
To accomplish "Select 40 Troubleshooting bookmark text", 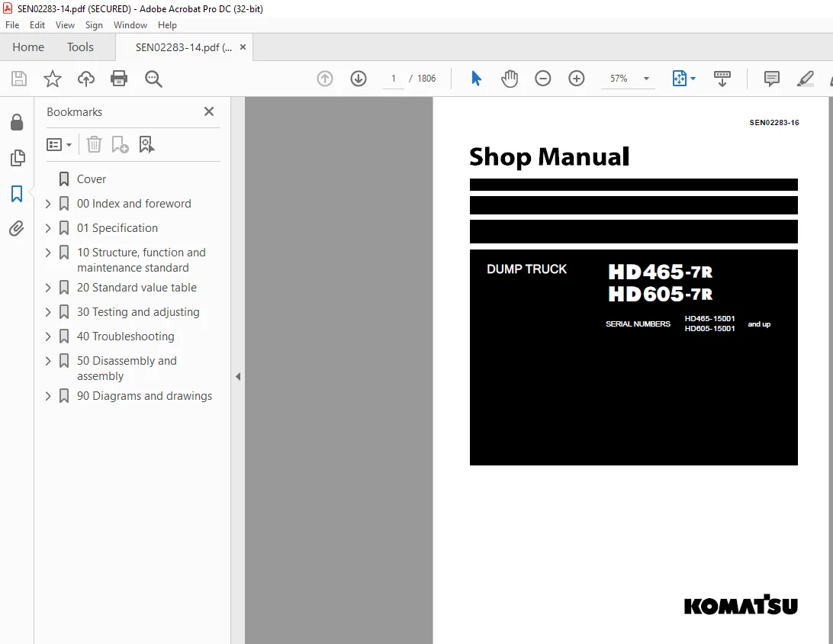I will [x=125, y=336].
